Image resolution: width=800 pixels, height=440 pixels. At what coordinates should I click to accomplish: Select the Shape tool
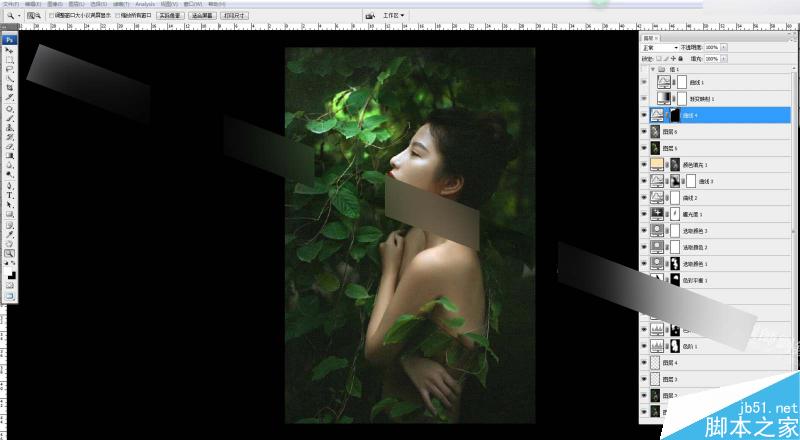coord(9,214)
